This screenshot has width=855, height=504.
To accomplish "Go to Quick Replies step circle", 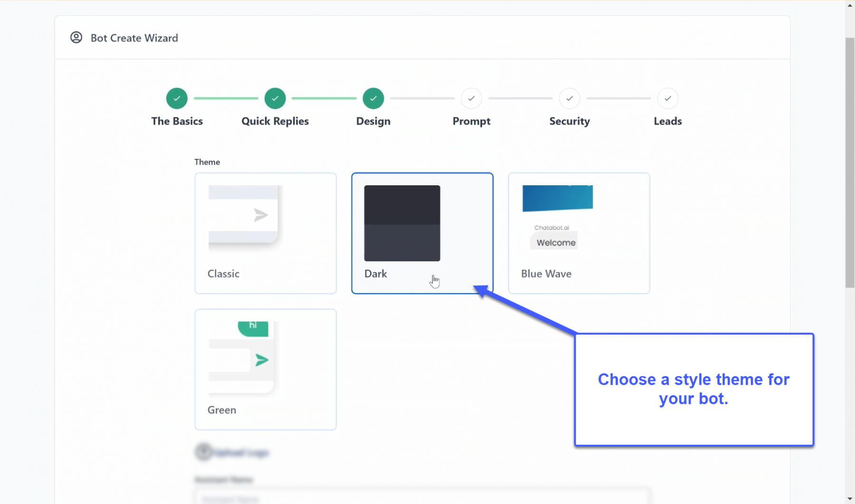I will point(275,98).
